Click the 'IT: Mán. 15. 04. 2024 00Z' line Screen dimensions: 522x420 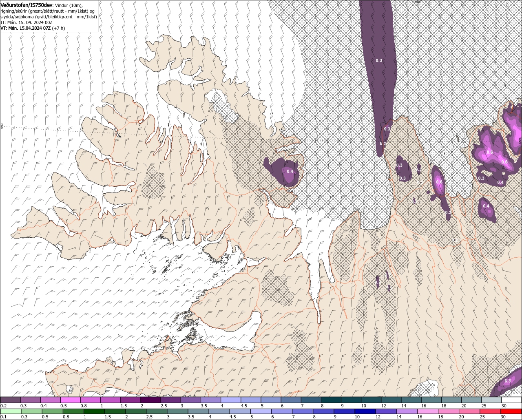click(x=27, y=22)
